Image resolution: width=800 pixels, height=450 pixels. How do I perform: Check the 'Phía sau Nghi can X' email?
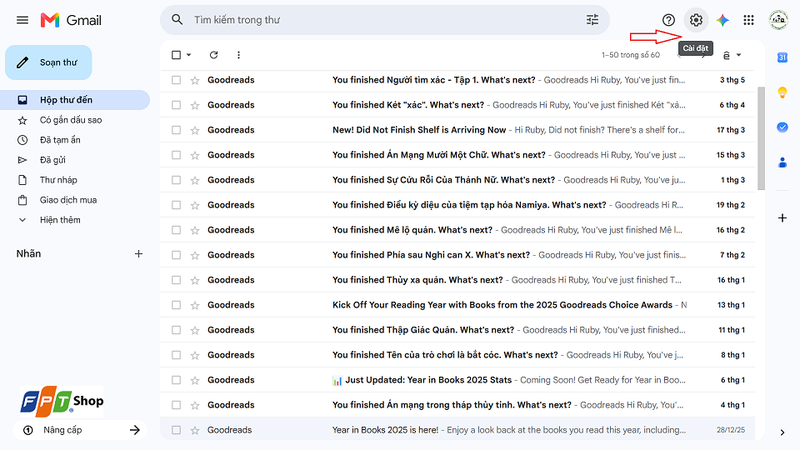tap(176, 255)
